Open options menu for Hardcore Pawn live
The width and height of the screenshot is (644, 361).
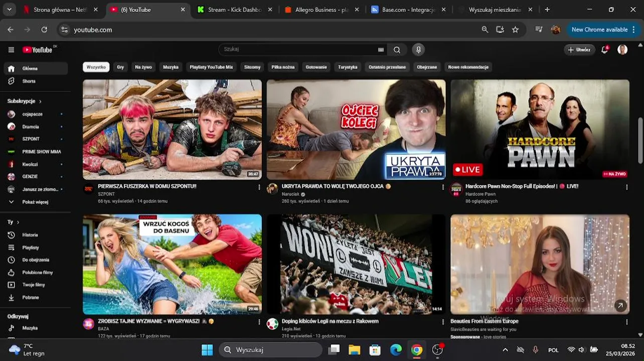(x=627, y=187)
